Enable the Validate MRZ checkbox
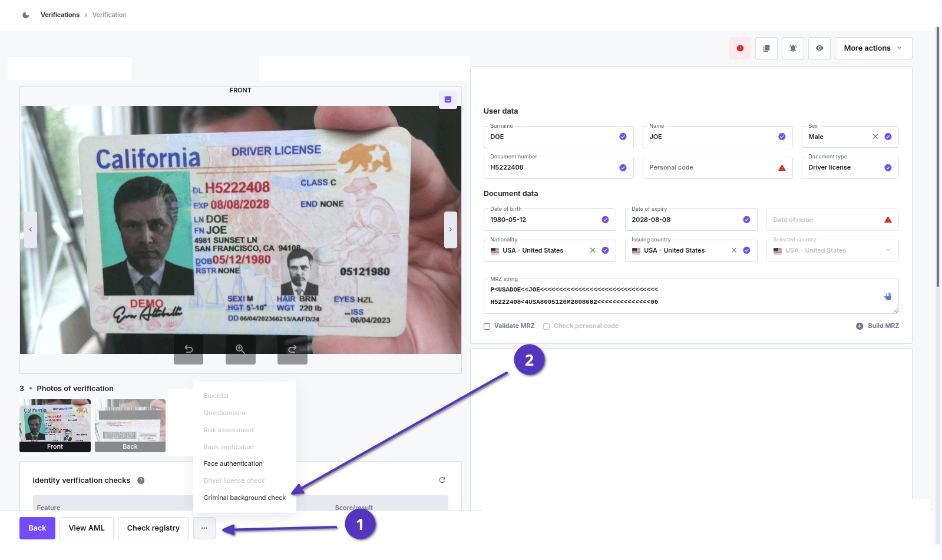 (x=487, y=326)
